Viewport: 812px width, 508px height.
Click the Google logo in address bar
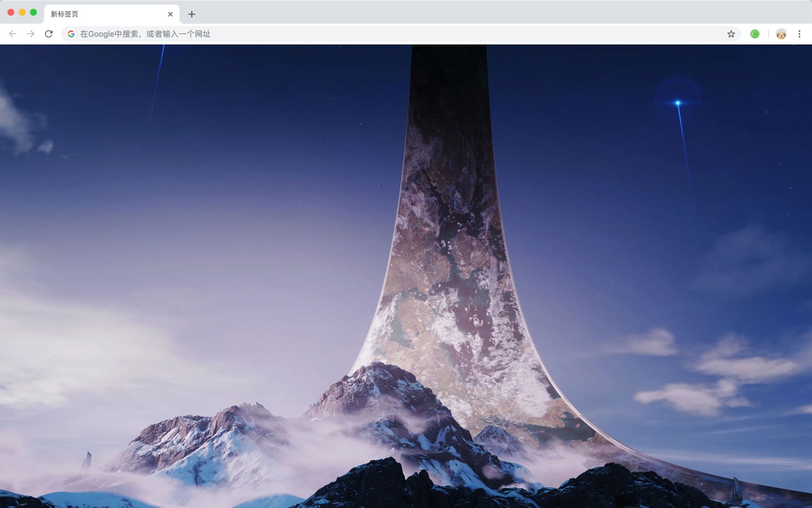click(71, 34)
